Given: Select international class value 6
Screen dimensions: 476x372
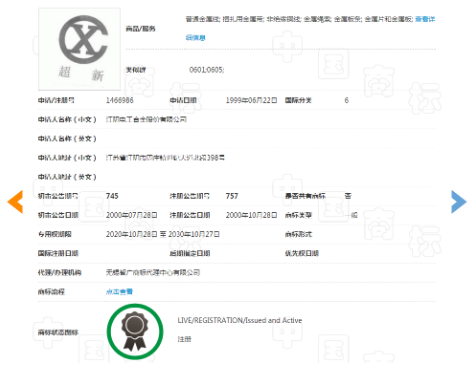Looking at the screenshot, I should pos(347,100).
